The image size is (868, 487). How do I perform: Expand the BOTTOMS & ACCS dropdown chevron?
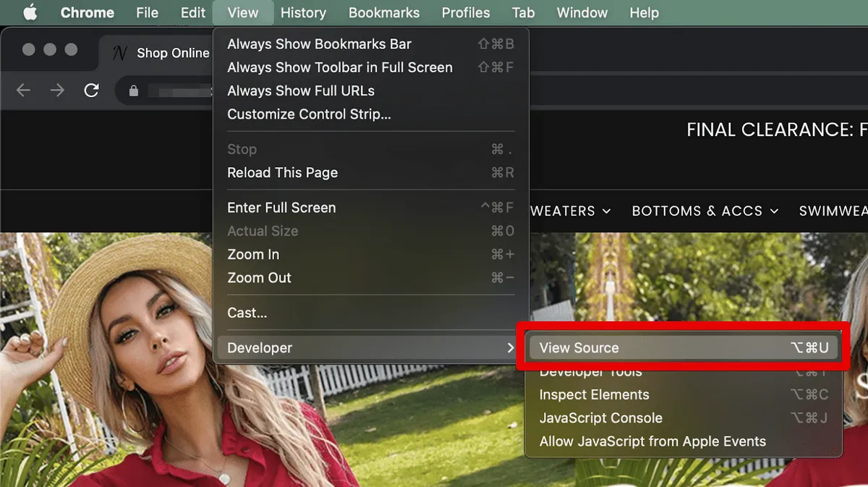774,211
